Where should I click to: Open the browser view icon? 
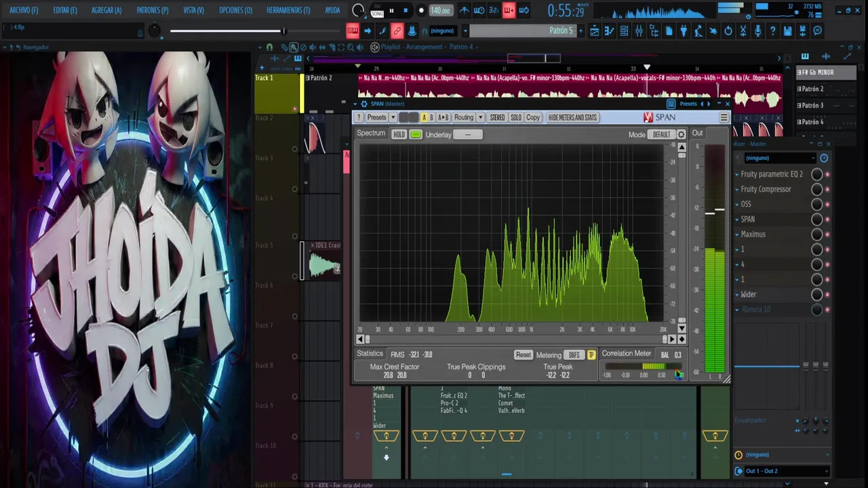click(x=654, y=30)
